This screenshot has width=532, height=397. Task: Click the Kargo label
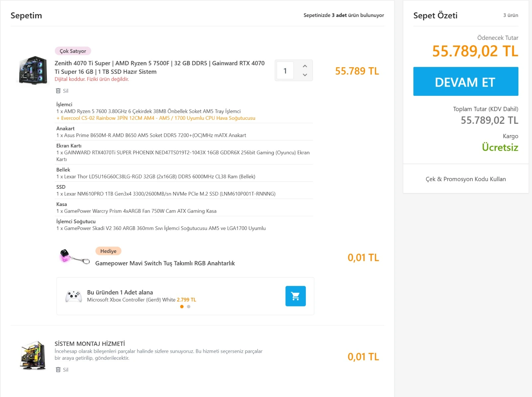tap(510, 136)
